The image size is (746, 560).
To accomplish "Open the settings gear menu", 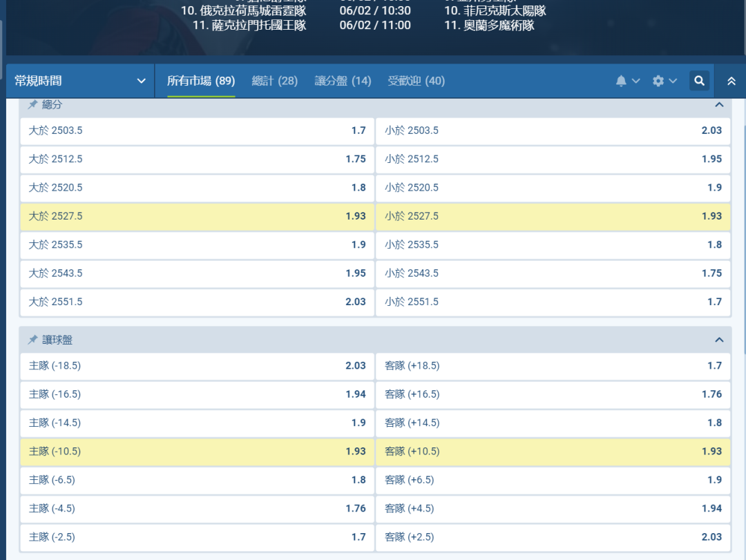I will 658,81.
